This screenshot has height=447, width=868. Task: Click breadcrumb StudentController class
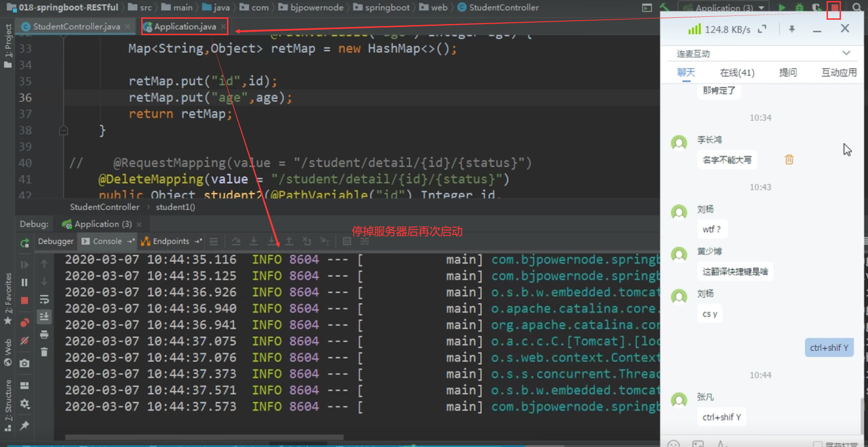tap(498, 8)
